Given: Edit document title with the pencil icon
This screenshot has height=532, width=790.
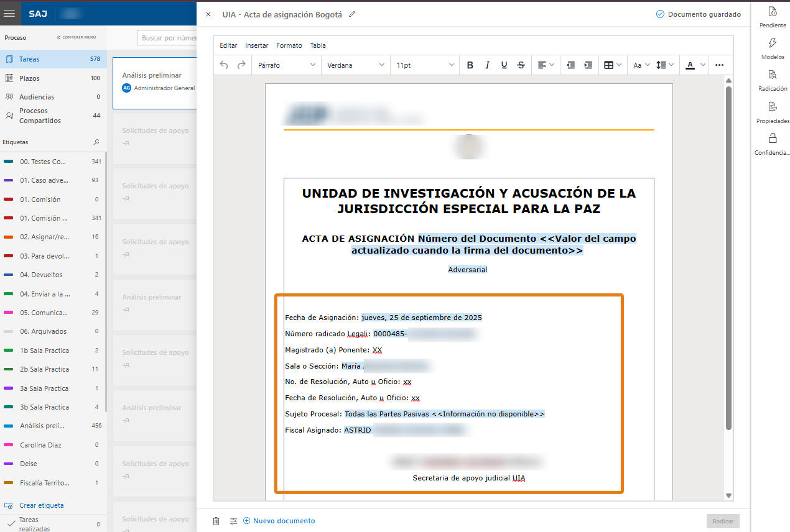Looking at the screenshot, I should click(352, 13).
